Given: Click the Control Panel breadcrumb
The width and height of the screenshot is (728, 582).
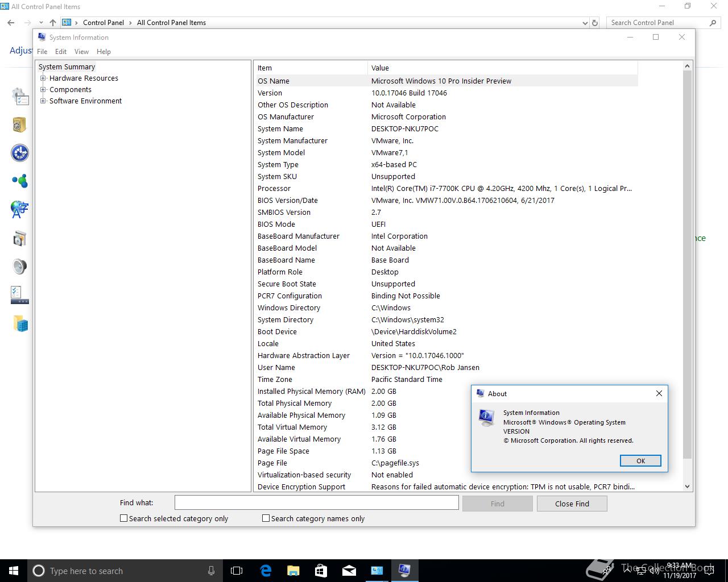Looking at the screenshot, I should pyautogui.click(x=103, y=23).
